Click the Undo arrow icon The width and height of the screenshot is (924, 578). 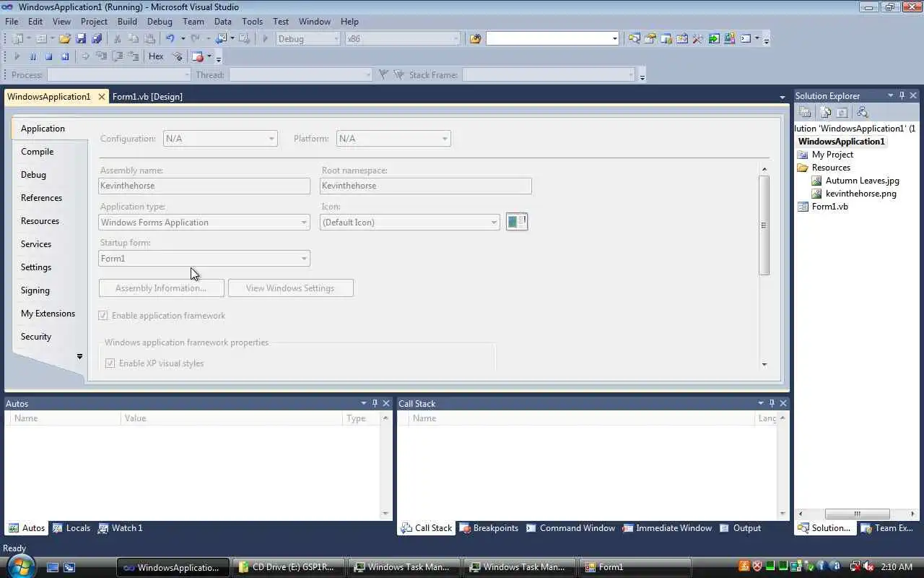170,38
